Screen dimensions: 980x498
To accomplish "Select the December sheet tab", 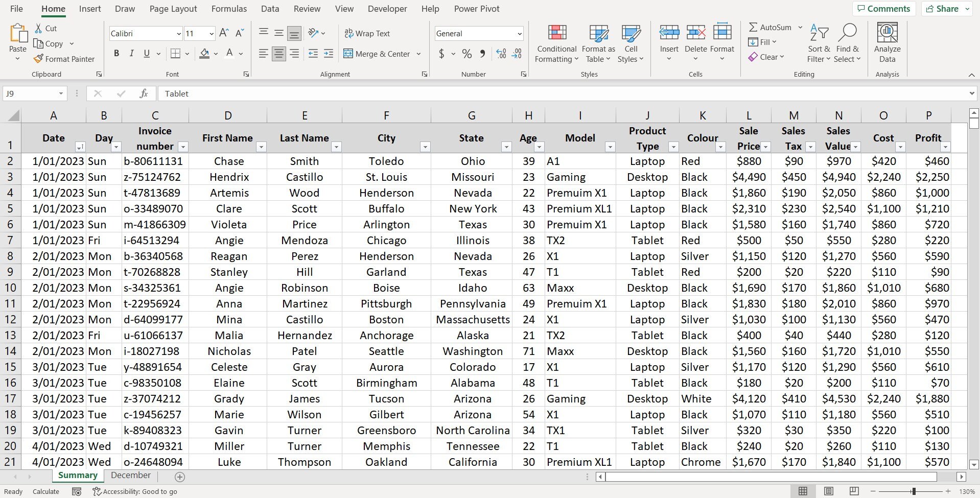I will coord(130,476).
